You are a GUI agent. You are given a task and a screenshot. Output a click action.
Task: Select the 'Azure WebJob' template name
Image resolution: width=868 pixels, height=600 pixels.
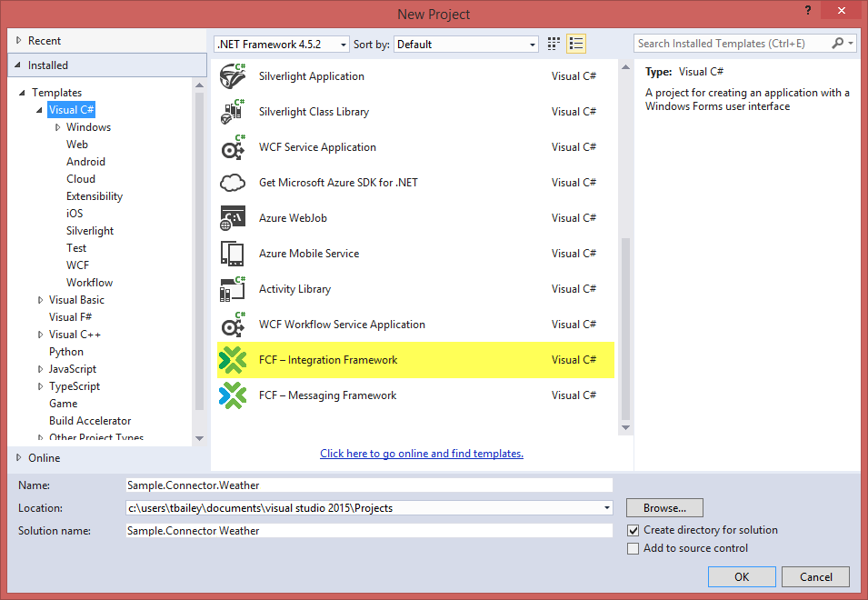pos(294,218)
